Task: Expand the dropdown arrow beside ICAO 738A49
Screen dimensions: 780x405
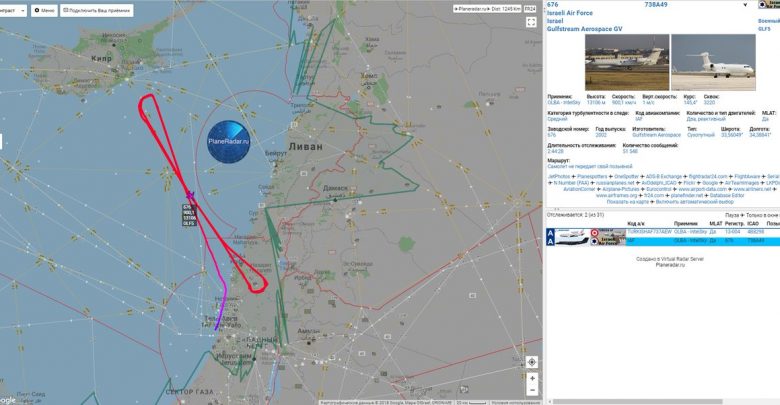Action: [745, 5]
